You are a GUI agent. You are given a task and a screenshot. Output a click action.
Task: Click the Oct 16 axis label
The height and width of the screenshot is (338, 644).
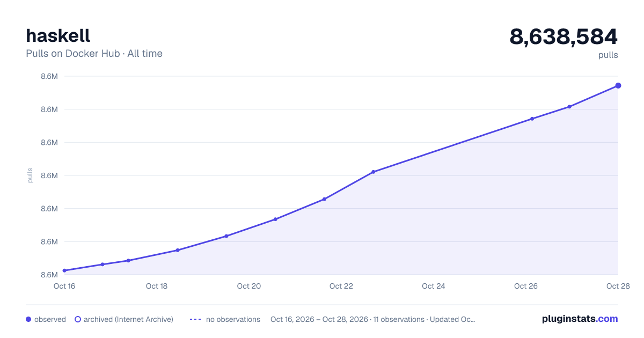(64, 286)
